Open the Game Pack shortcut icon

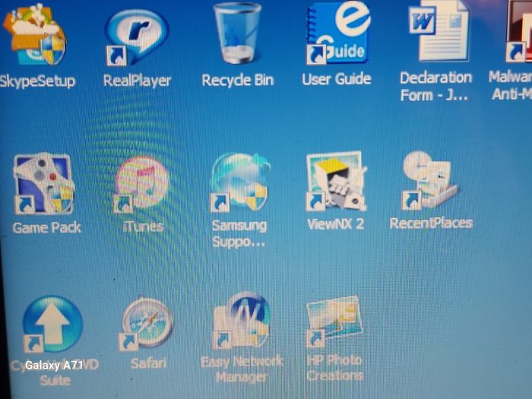pos(44,184)
